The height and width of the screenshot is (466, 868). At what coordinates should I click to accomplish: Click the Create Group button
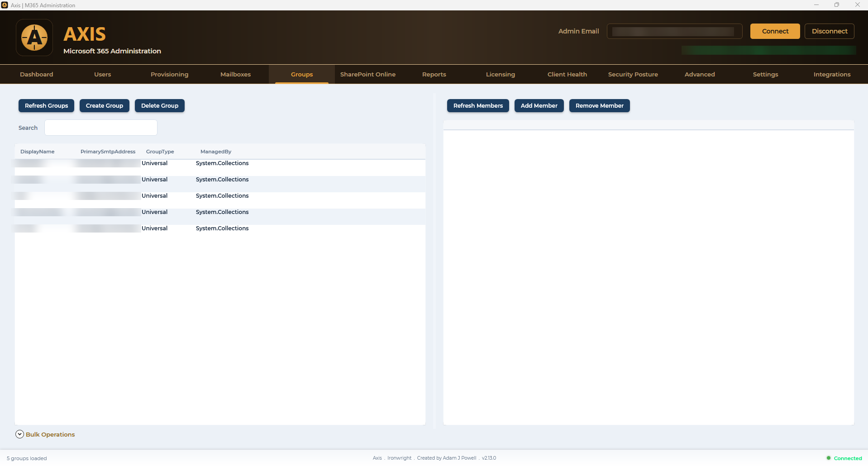pyautogui.click(x=105, y=105)
